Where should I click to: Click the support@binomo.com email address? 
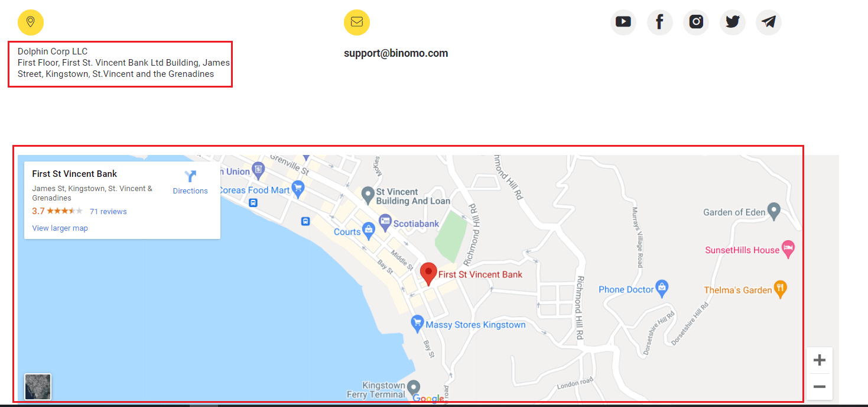click(x=396, y=53)
